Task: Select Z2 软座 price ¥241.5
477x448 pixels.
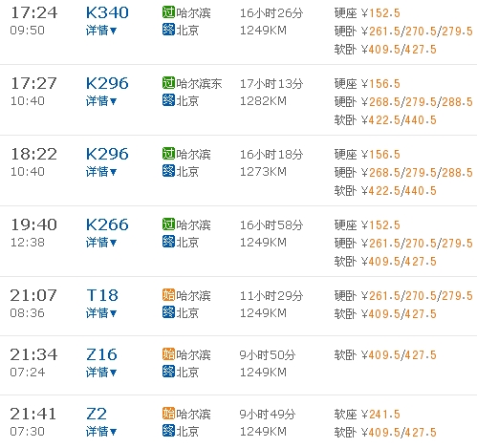Action: [x=380, y=415]
